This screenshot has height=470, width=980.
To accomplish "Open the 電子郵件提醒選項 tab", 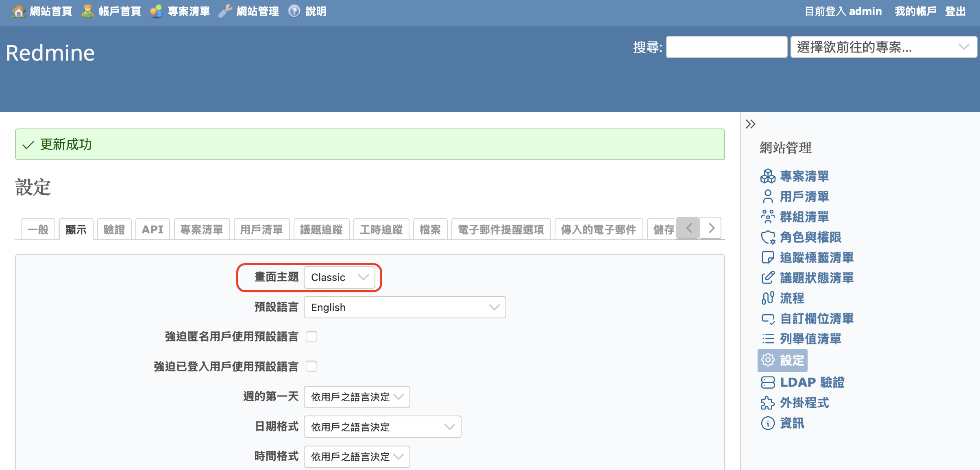I will pyautogui.click(x=501, y=229).
